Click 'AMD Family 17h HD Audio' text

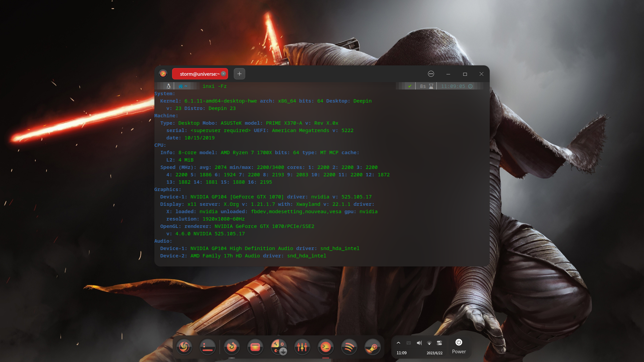(x=225, y=256)
